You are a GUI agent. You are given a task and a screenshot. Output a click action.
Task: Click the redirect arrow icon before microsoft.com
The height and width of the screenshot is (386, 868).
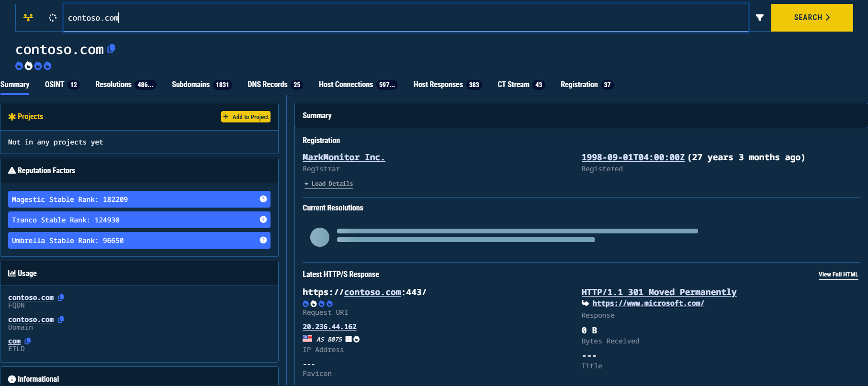tap(585, 303)
